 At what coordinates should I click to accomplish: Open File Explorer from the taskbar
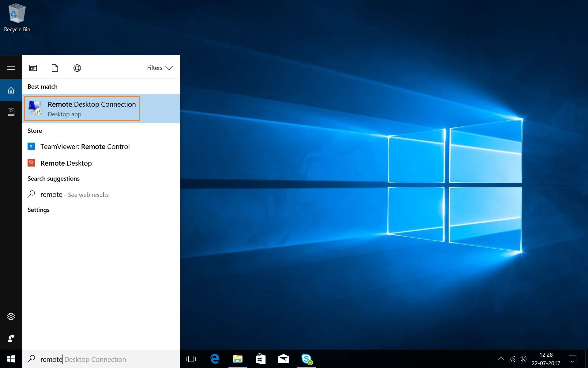[238, 359]
